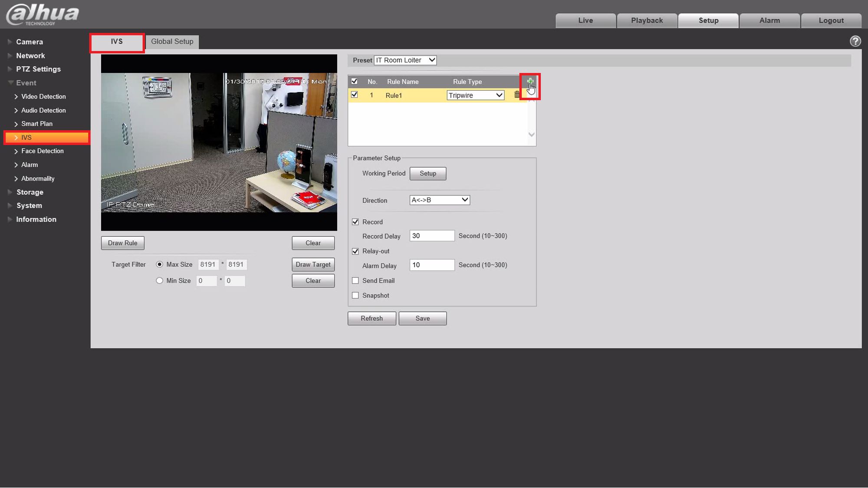Screen dimensions: 868x488
Task: Select the Min Size radio button
Action: pyautogui.click(x=160, y=280)
